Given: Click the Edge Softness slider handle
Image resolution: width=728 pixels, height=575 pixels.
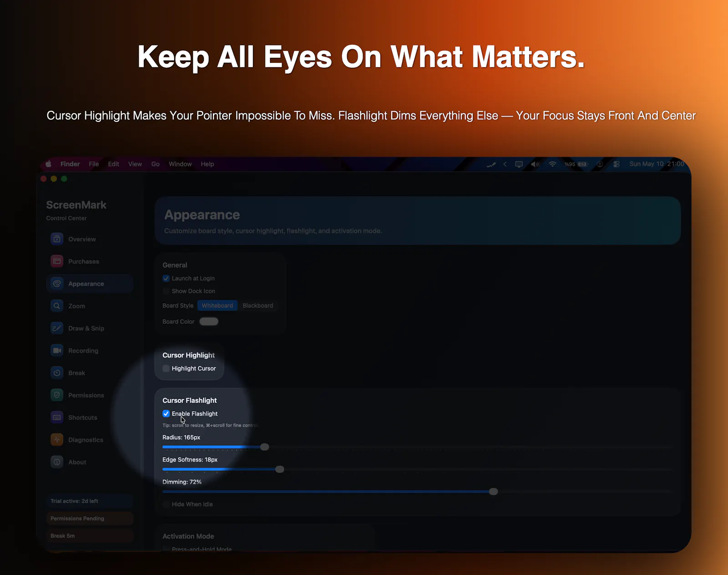Looking at the screenshot, I should pos(280,469).
